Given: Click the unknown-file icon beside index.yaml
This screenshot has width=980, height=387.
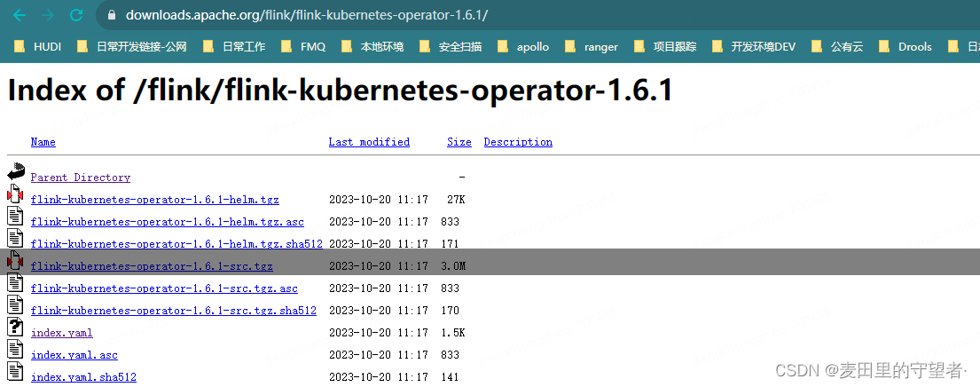Looking at the screenshot, I should tap(15, 327).
